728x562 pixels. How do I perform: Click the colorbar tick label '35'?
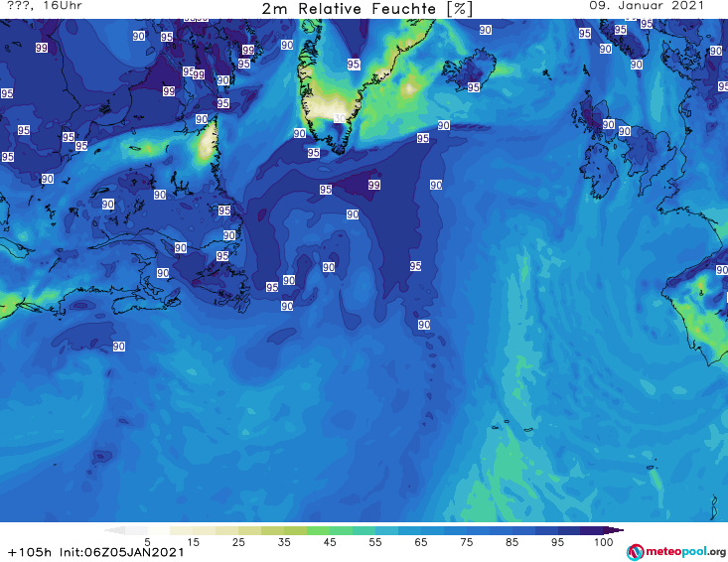click(x=284, y=542)
